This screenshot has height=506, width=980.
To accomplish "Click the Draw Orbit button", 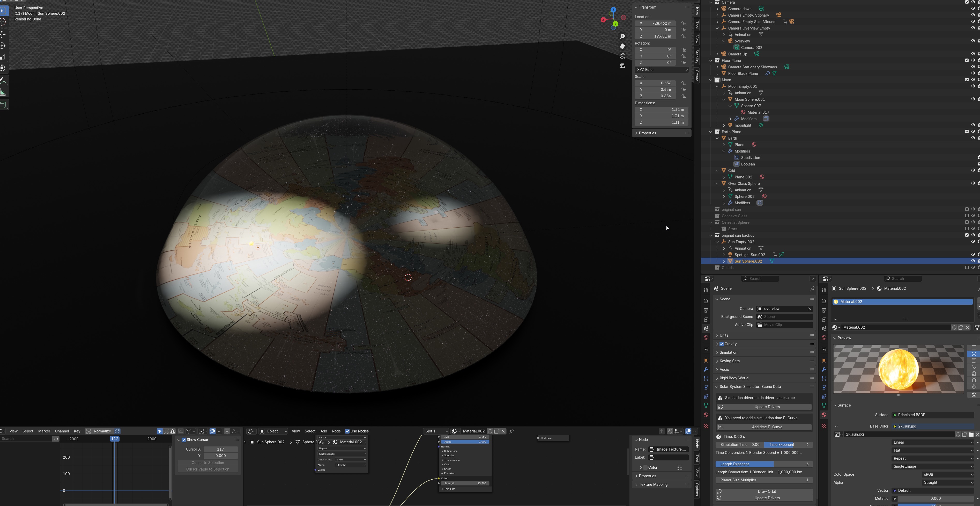I will click(767, 491).
